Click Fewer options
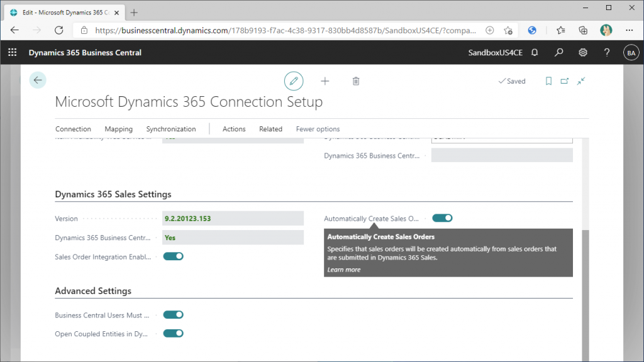The width and height of the screenshot is (644, 362). (x=318, y=129)
